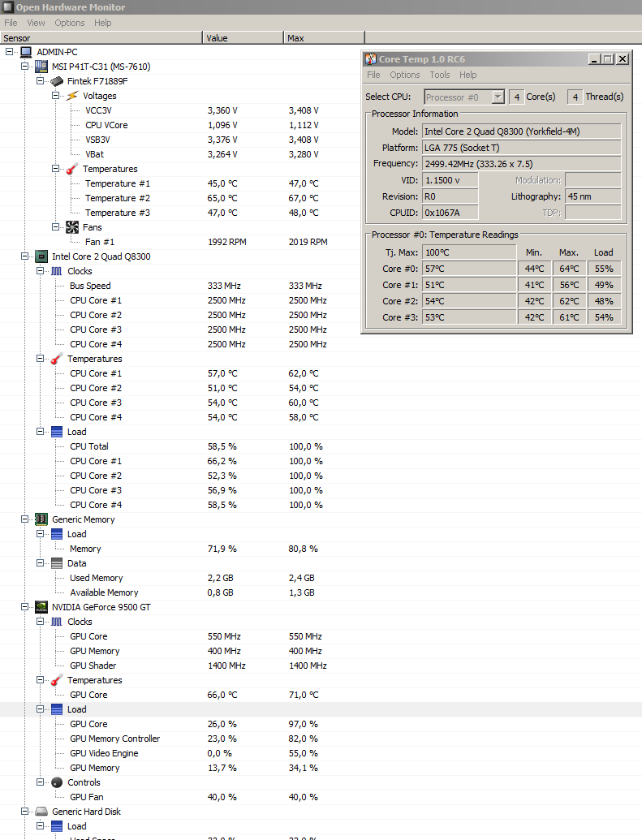Screen dimensions: 642x840
Task: Click the Generic Memory Data icon
Action: click(57, 563)
